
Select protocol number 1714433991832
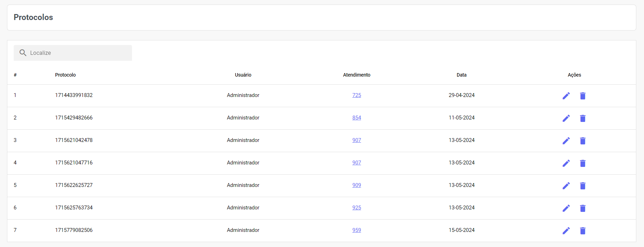(x=74, y=95)
